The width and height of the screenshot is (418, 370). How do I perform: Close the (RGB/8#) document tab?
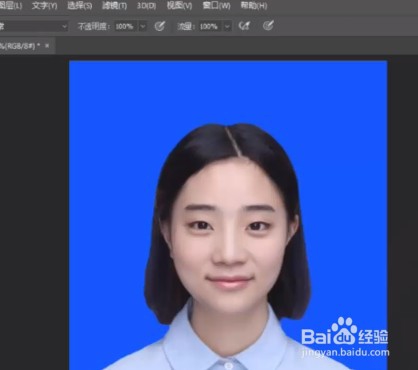click(47, 45)
